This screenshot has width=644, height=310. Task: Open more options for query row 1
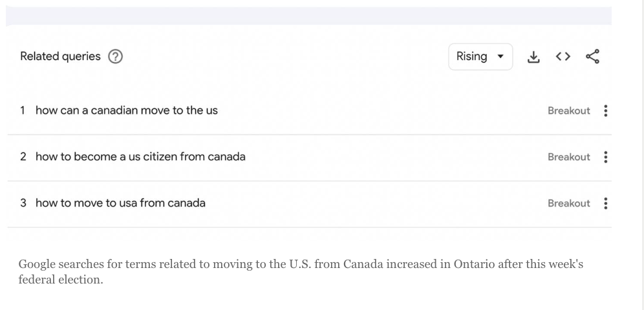click(606, 110)
